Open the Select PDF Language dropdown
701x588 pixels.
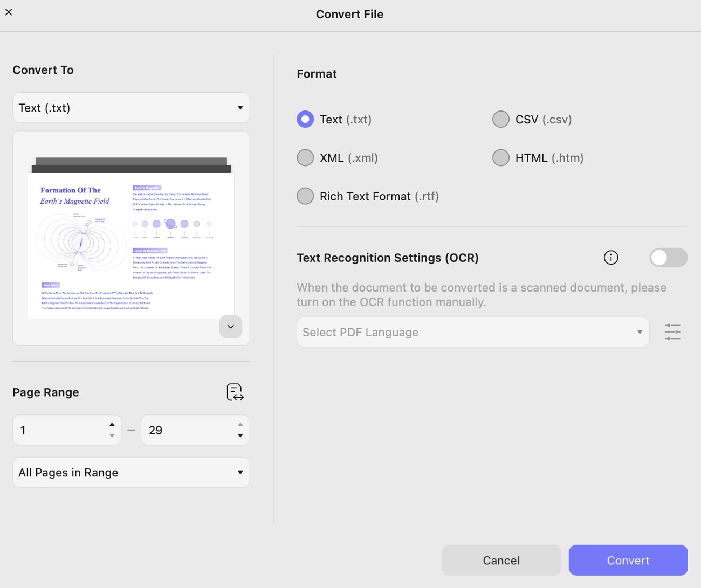pos(473,332)
